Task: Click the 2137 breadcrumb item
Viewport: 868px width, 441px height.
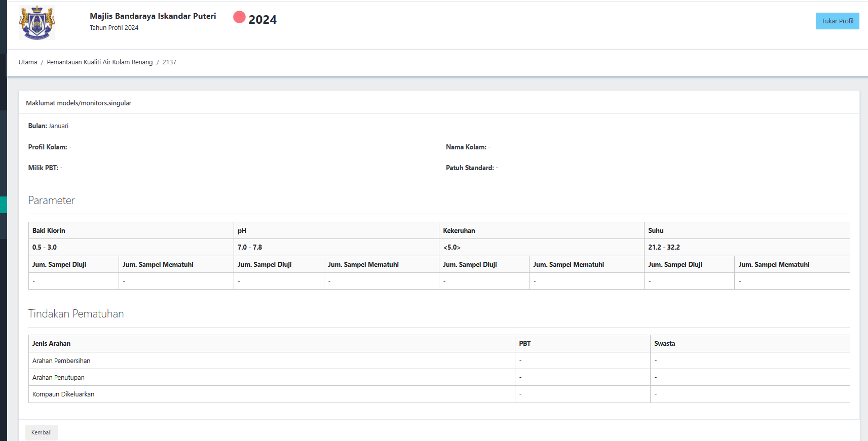Action: [x=169, y=62]
